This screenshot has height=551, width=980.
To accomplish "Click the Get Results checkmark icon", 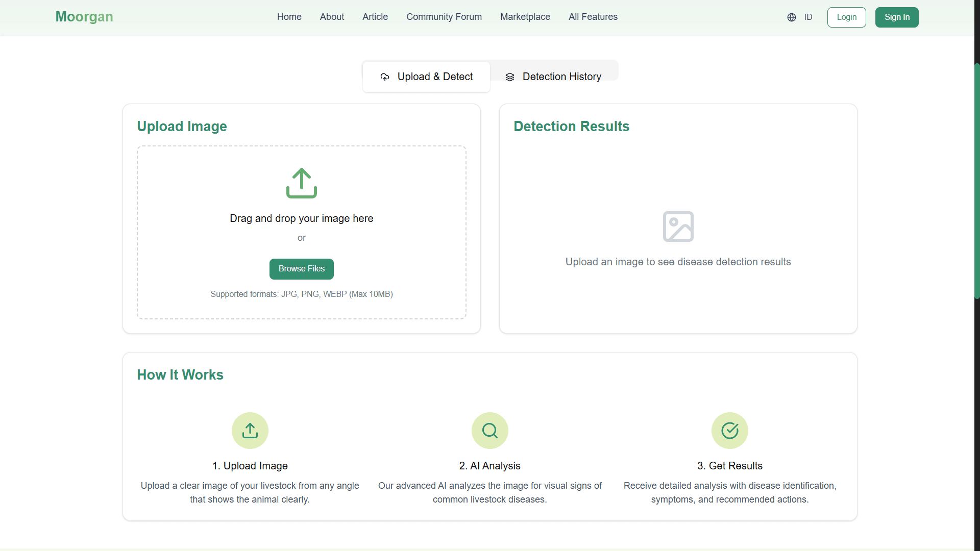I will pos(730,431).
